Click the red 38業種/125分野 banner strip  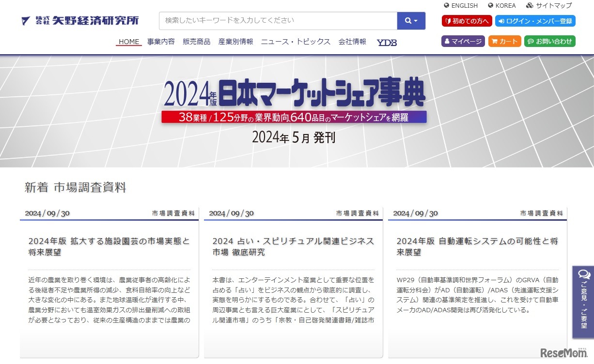pyautogui.click(x=294, y=117)
